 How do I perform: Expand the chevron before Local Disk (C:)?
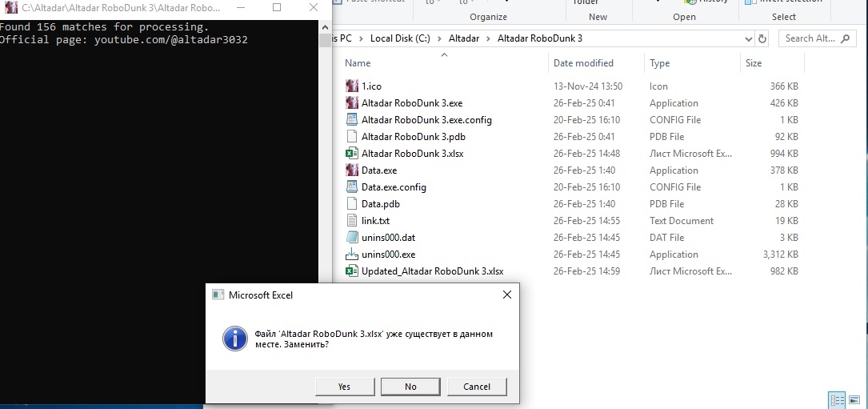point(361,38)
